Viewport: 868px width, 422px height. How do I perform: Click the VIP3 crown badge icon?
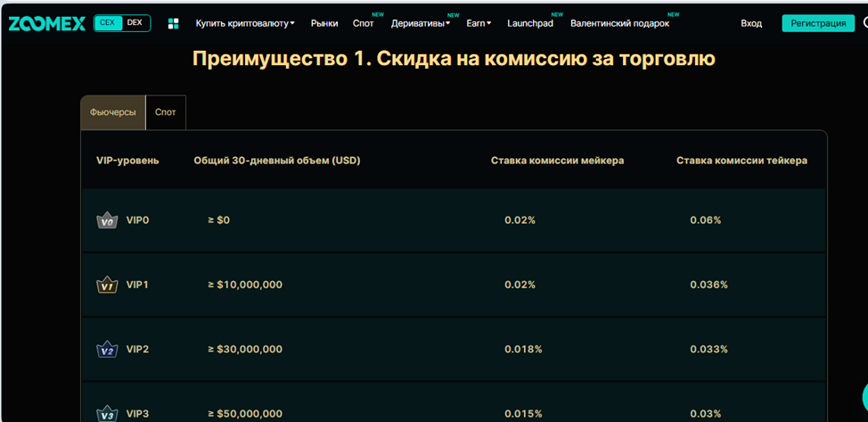pos(108,414)
